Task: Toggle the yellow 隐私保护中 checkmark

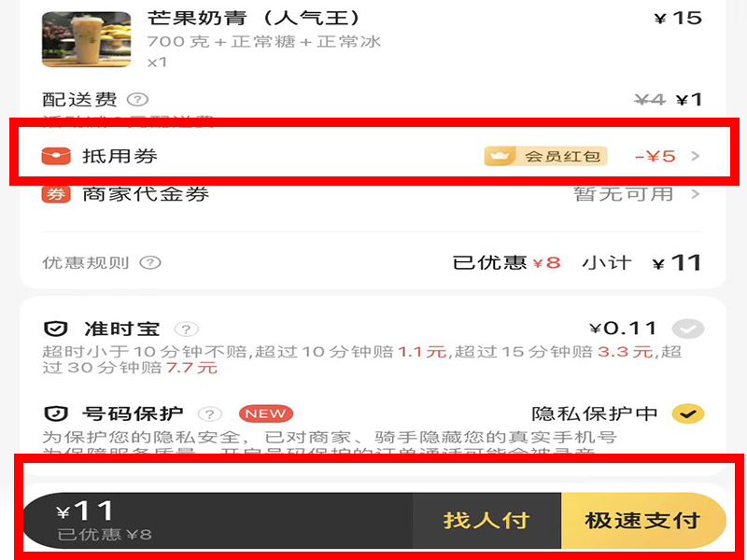Action: point(688,413)
